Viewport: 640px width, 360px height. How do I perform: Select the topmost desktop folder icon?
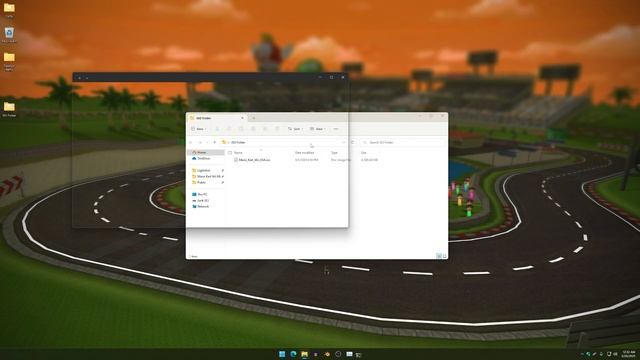[9, 10]
